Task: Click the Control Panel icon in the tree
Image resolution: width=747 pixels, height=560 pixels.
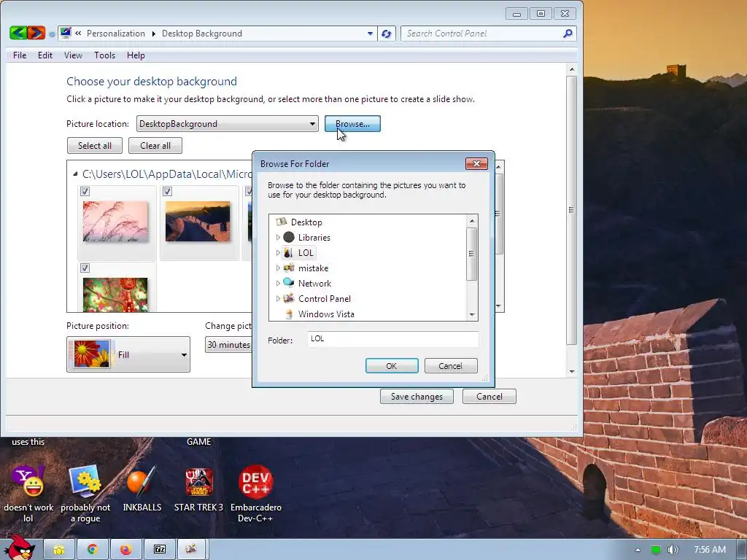Action: tap(289, 298)
